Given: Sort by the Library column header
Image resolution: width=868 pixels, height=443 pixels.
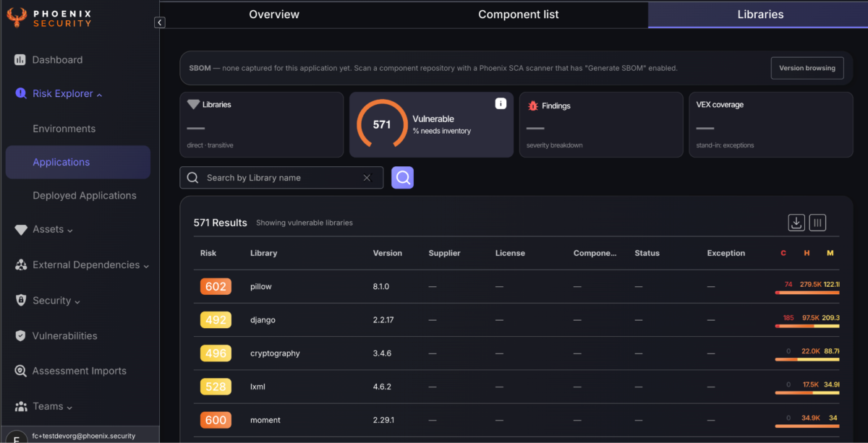Looking at the screenshot, I should tap(263, 254).
